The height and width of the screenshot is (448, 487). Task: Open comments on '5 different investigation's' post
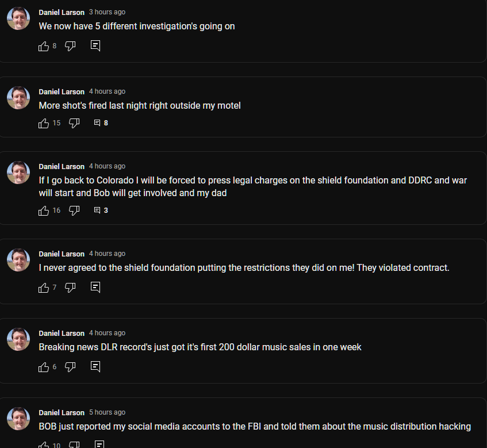[95, 46]
